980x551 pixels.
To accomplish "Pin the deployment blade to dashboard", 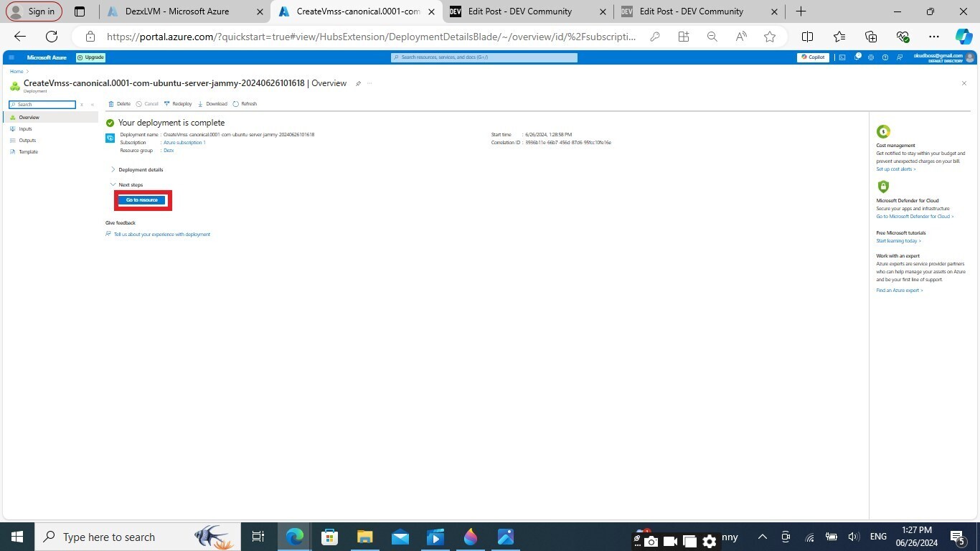I will [x=358, y=83].
